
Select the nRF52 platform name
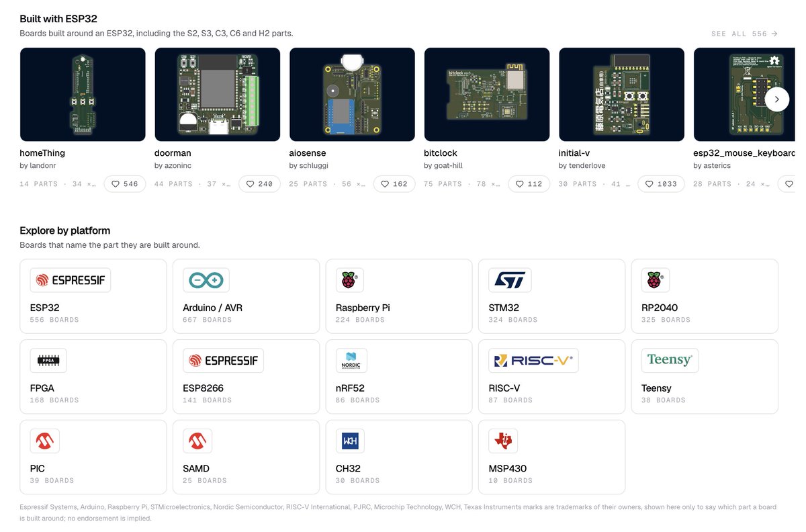click(x=350, y=388)
